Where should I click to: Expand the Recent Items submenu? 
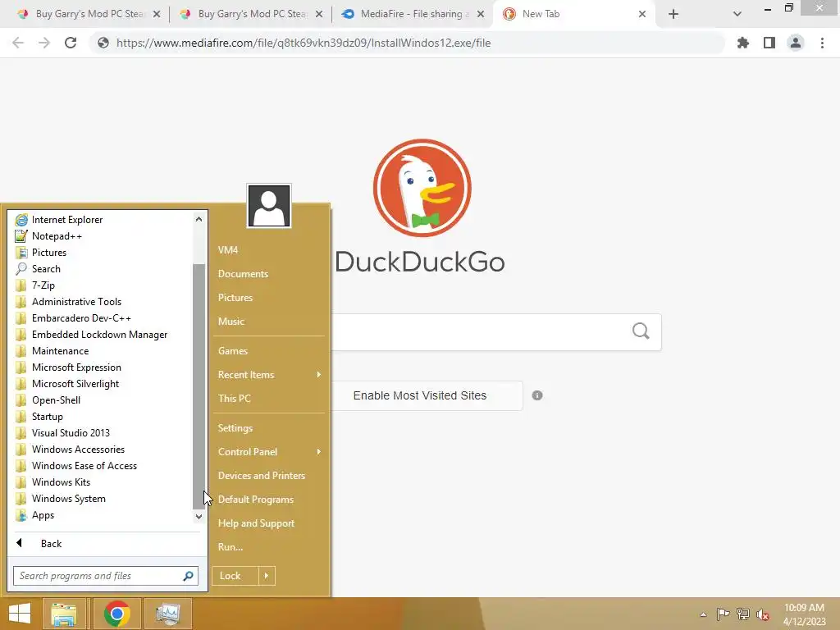click(269, 375)
